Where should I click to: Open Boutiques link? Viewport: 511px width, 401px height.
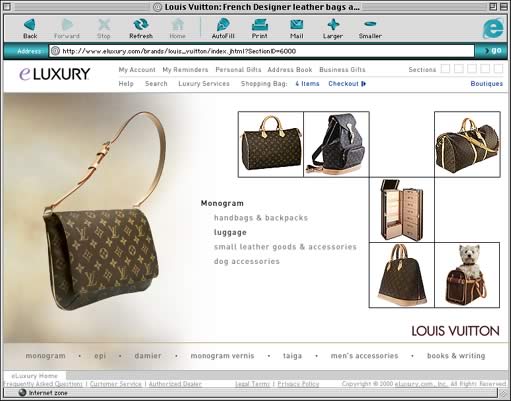click(x=486, y=84)
